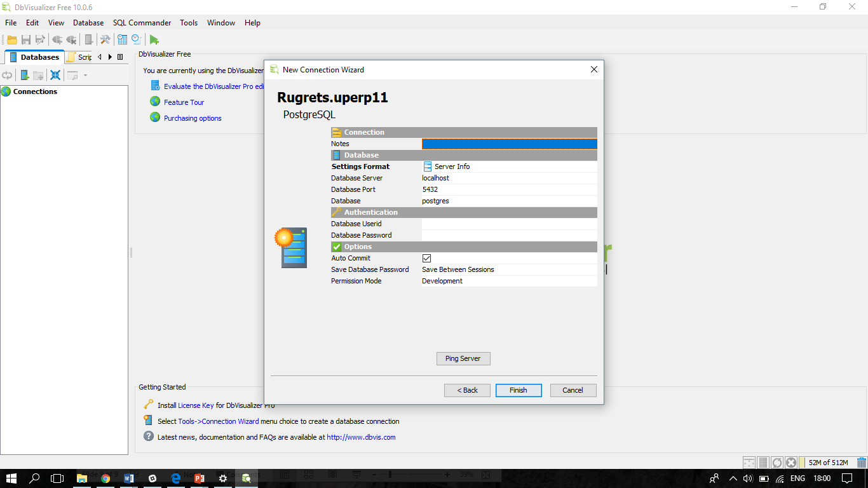868x488 pixels.
Task: Open the filter dropdown arrow in Databases panel
Action: pos(85,75)
